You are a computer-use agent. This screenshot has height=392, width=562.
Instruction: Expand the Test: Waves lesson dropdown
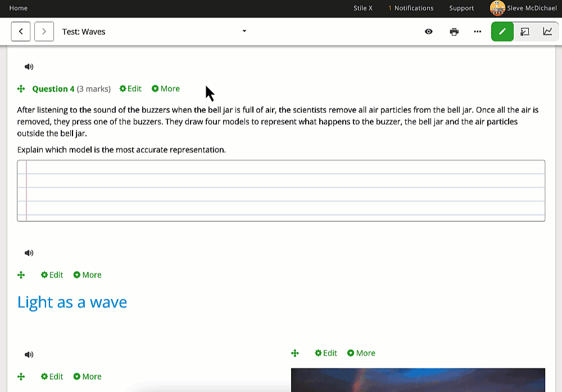[244, 31]
